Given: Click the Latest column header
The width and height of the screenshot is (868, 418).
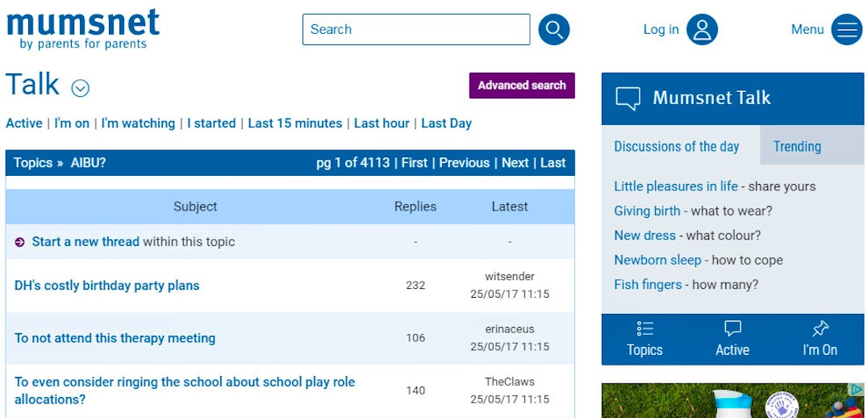Looking at the screenshot, I should (x=510, y=207).
